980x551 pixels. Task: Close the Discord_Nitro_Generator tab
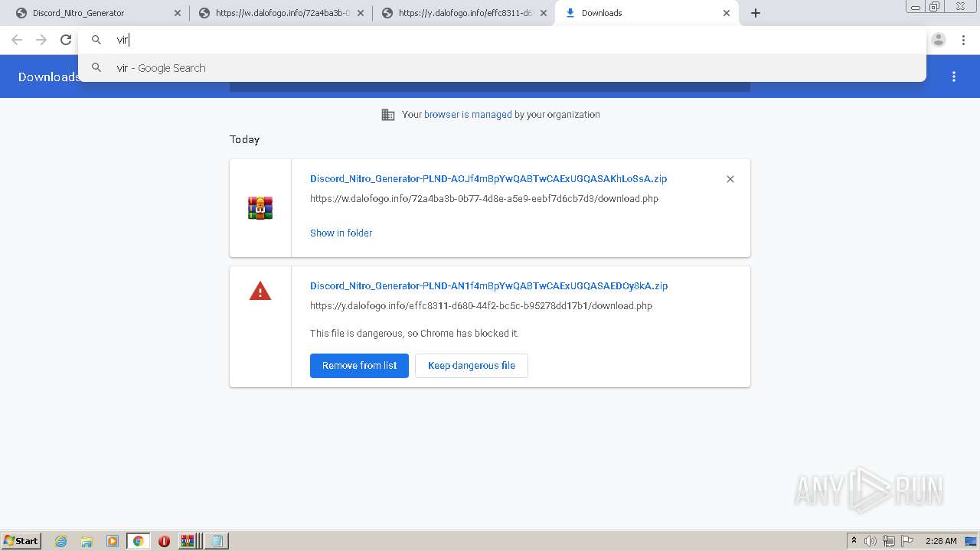178,13
